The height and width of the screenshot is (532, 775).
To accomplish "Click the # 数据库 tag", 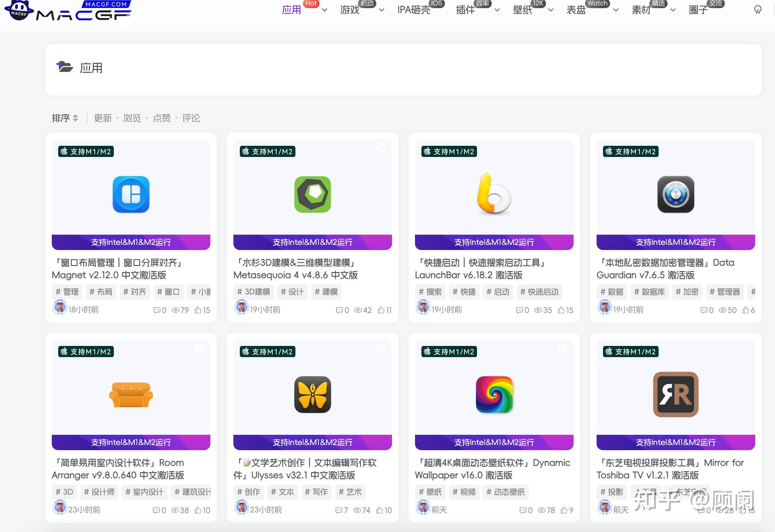I will [649, 292].
